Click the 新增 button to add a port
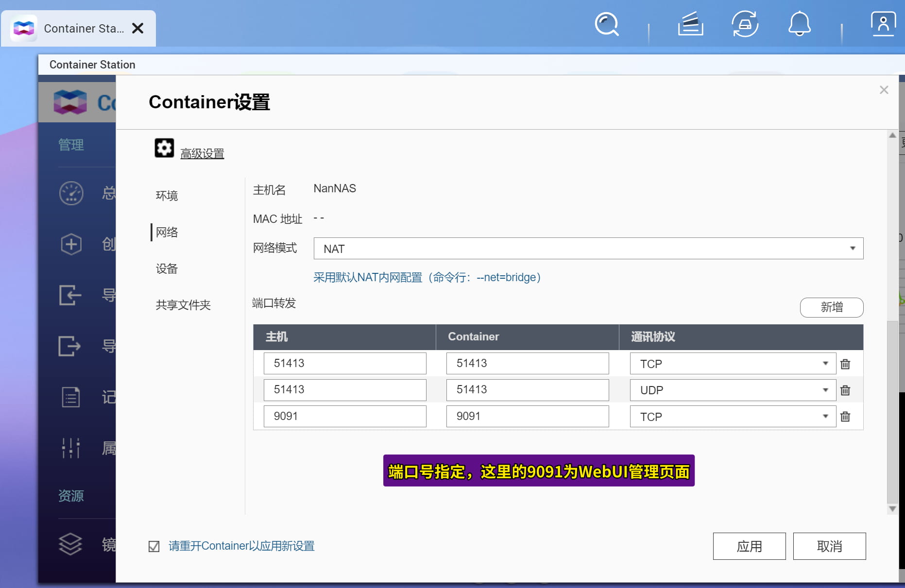905x588 pixels. pos(831,307)
